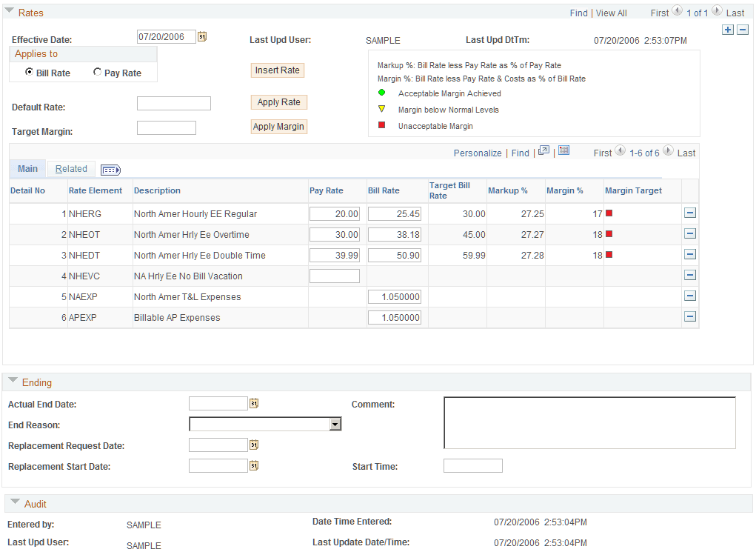
Task: Open grid in new window icon
Action: coord(543,150)
